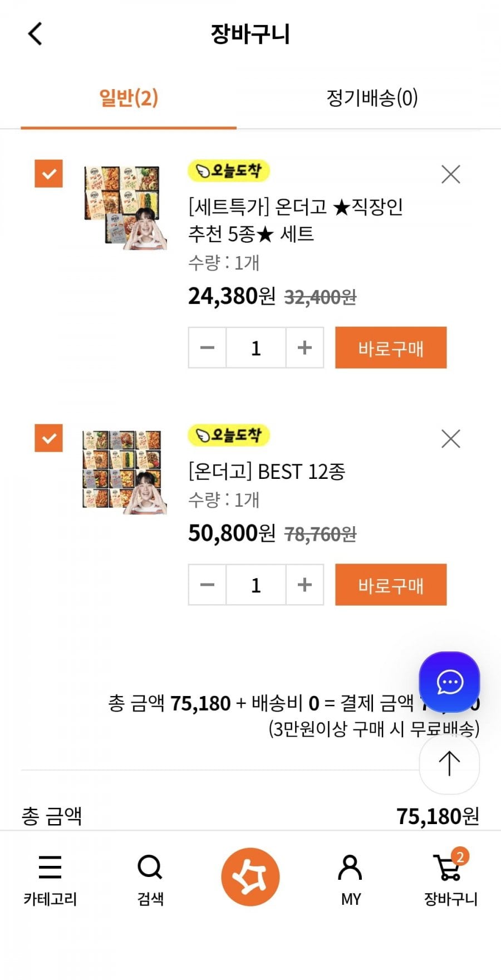Tap the scroll-to-top arrow button
This screenshot has width=501, height=980.
coord(449,764)
